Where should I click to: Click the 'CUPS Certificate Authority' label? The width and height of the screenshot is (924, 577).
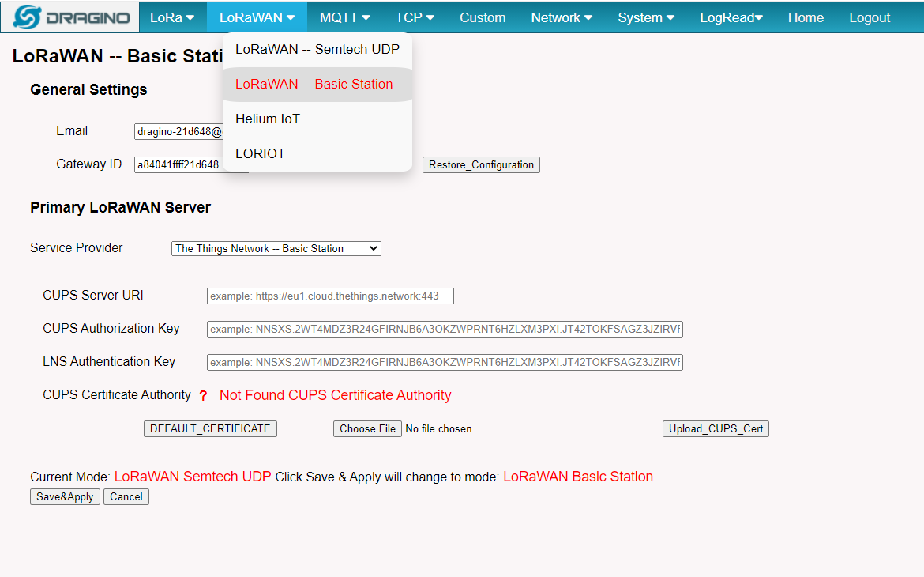(x=117, y=394)
